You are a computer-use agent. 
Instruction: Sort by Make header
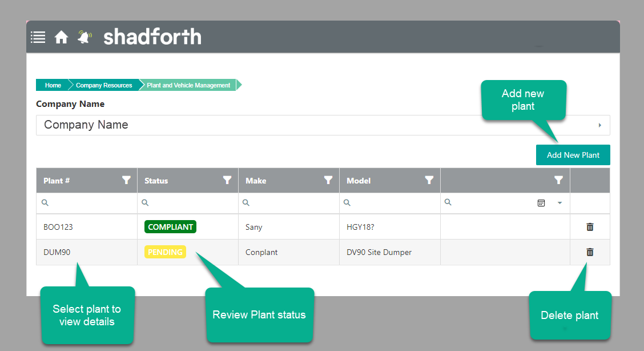click(x=256, y=181)
